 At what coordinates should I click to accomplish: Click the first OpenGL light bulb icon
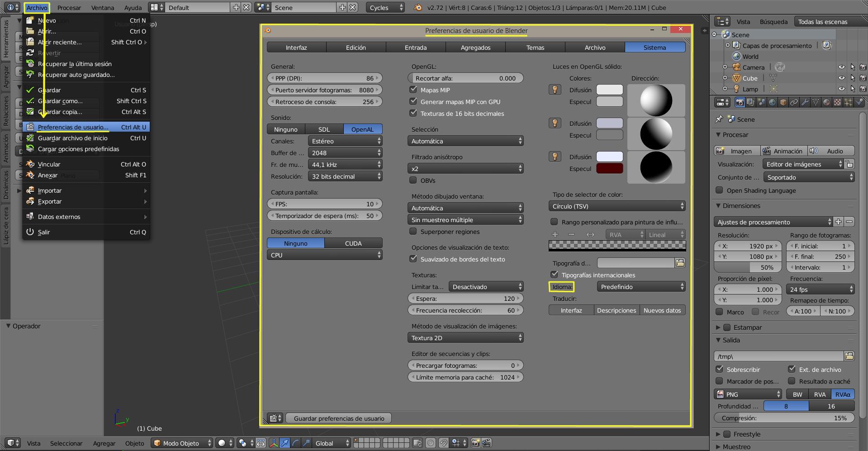click(x=555, y=90)
